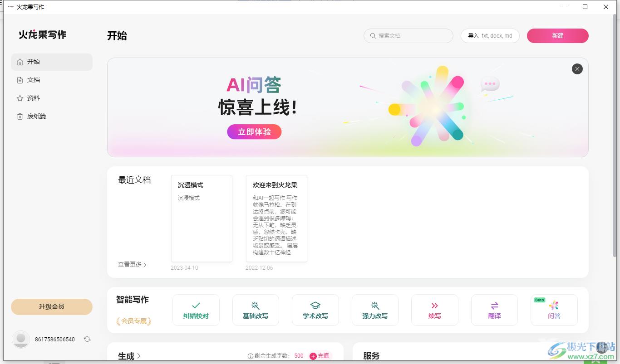
Task: Import a txt, docx or md file
Action: [490, 36]
